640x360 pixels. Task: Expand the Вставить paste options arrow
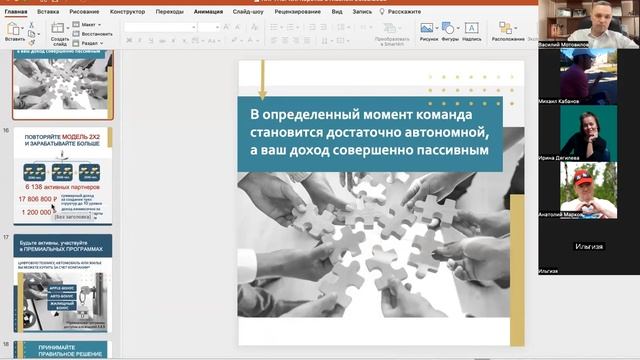point(22,28)
